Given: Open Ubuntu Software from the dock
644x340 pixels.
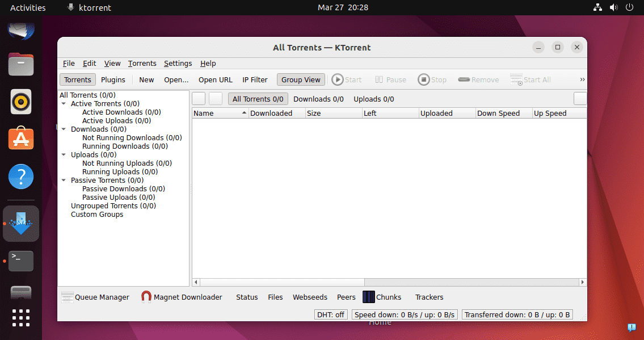Looking at the screenshot, I should [x=21, y=138].
